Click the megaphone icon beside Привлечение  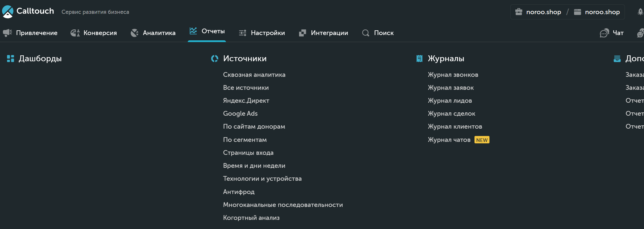[7, 33]
